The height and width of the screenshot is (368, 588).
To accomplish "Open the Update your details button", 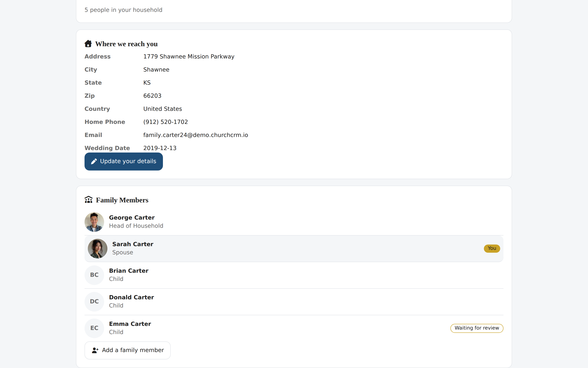I will (x=124, y=161).
